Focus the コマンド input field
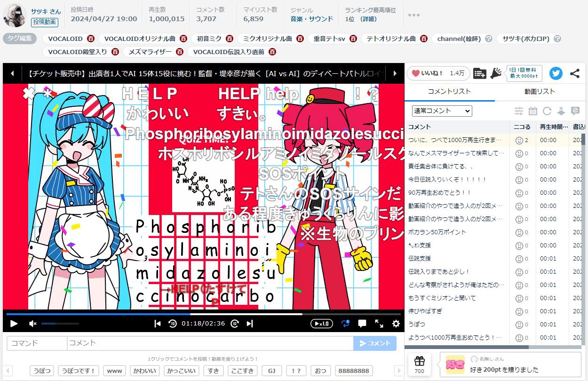This screenshot has width=588, height=381. [37, 343]
